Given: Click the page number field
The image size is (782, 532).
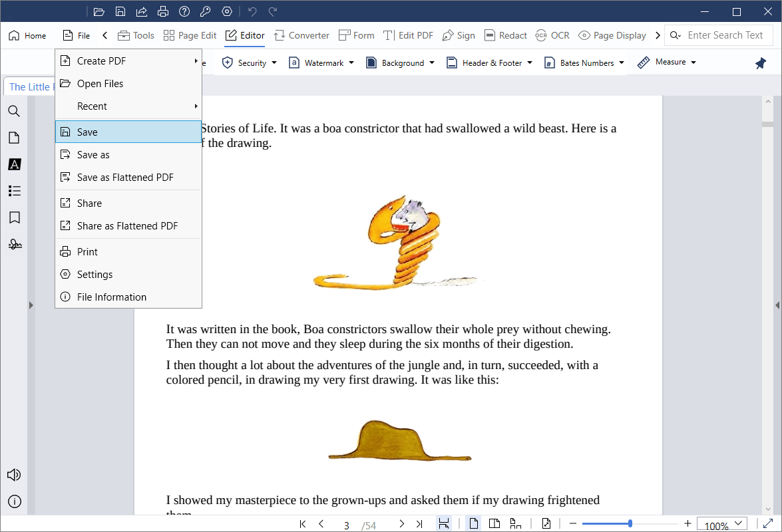Looking at the screenshot, I should point(347,525).
